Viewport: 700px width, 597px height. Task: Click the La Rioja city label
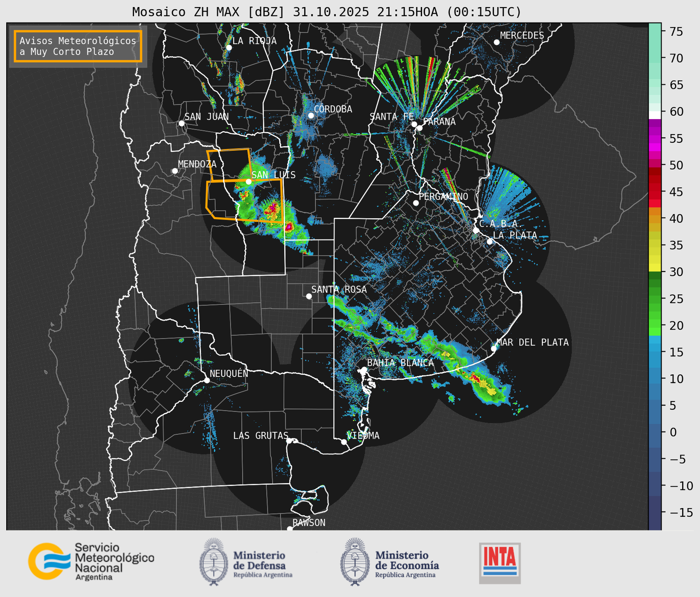254,41
